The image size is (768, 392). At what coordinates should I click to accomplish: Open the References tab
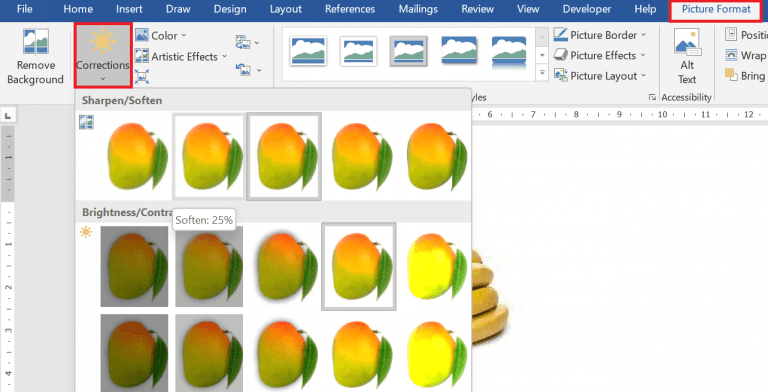tap(350, 9)
